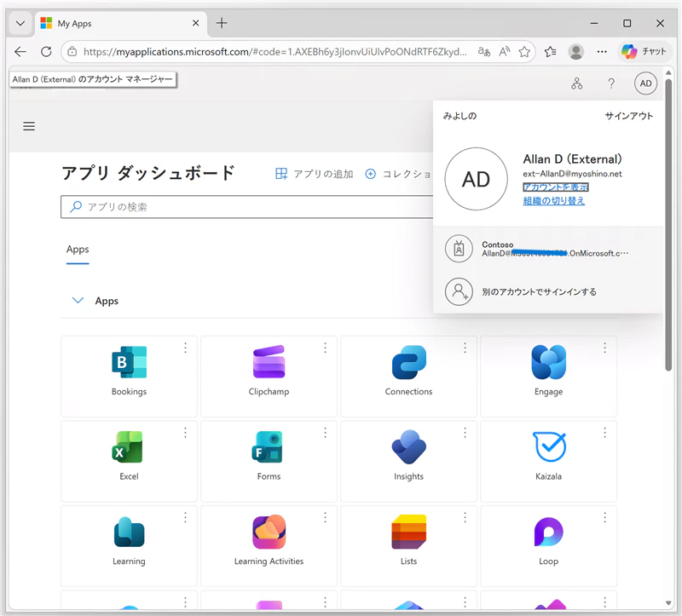Click the browser address bar URL
Screen dimensions: 682x616
[x=275, y=52]
